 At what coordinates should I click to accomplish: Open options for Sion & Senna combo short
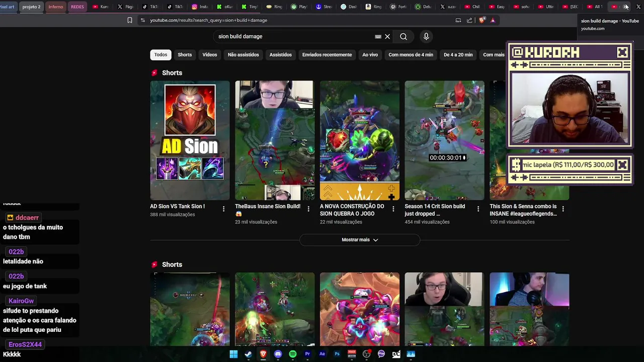(x=563, y=209)
